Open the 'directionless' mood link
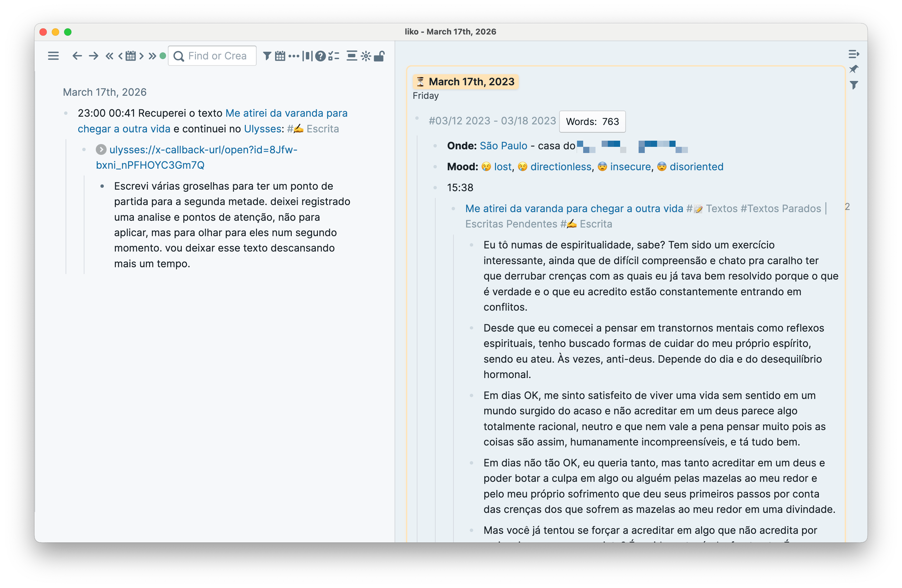This screenshot has height=588, width=902. coord(561,167)
